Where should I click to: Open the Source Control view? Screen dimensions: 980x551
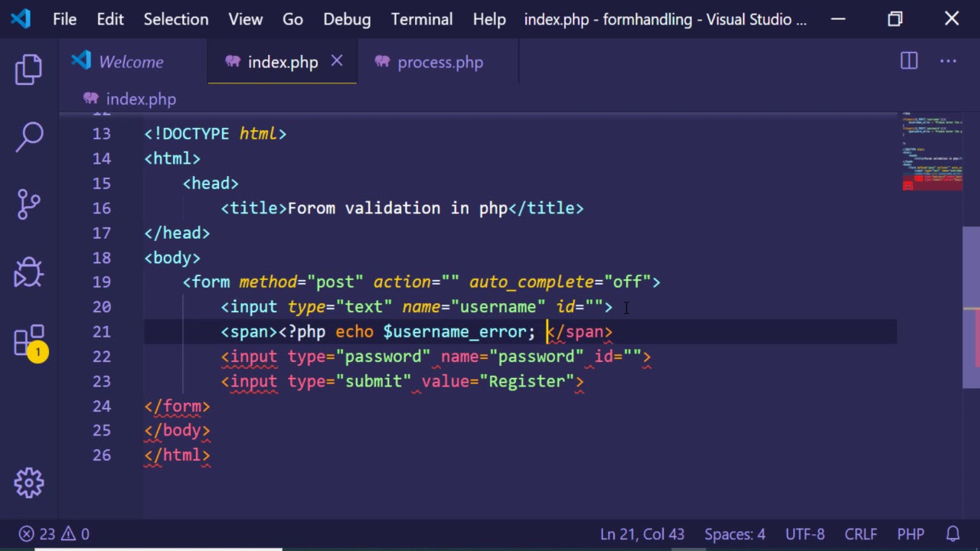29,204
